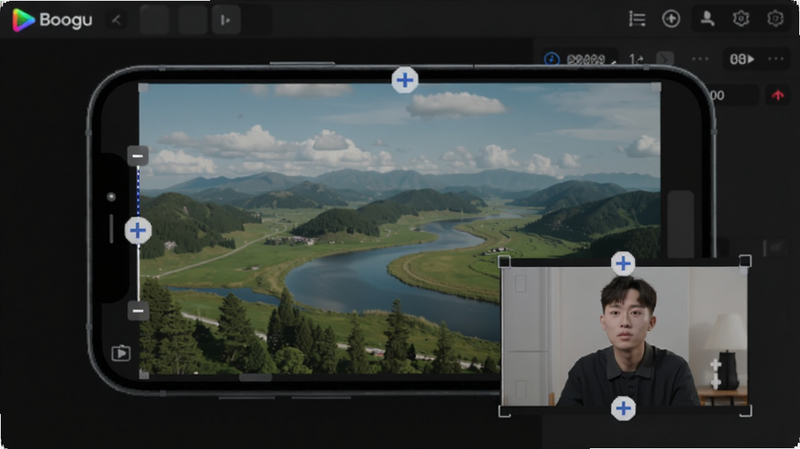The height and width of the screenshot is (449, 800).
Task: Click the plus handle above landscape video
Action: [405, 80]
